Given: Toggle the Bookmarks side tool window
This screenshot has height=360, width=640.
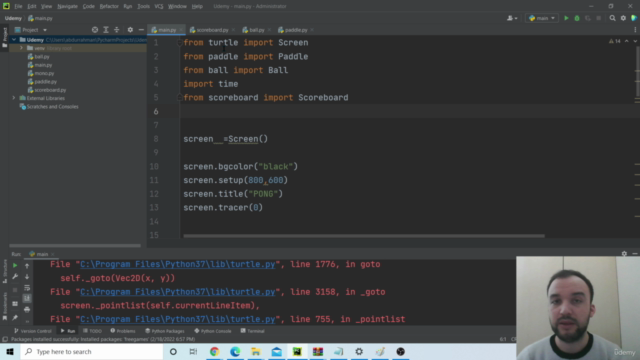Looking at the screenshot, I should coord(4,306).
